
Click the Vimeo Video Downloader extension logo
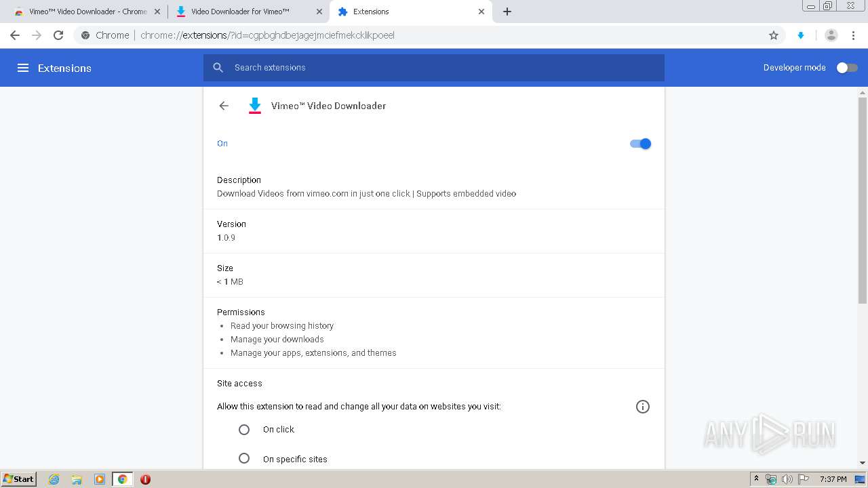click(x=255, y=106)
